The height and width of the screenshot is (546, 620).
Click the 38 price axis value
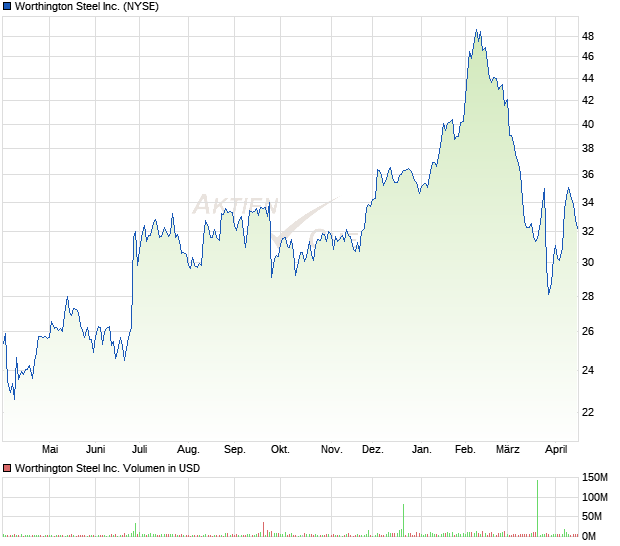click(588, 149)
